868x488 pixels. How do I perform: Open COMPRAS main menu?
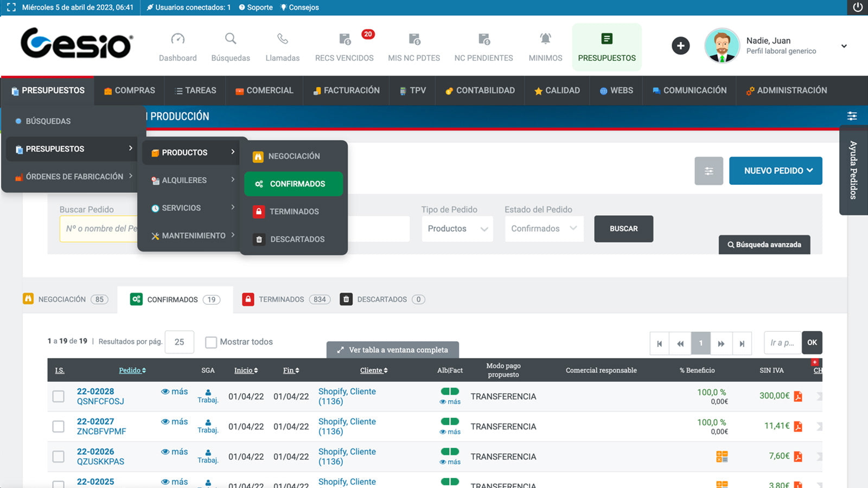pyautogui.click(x=129, y=91)
